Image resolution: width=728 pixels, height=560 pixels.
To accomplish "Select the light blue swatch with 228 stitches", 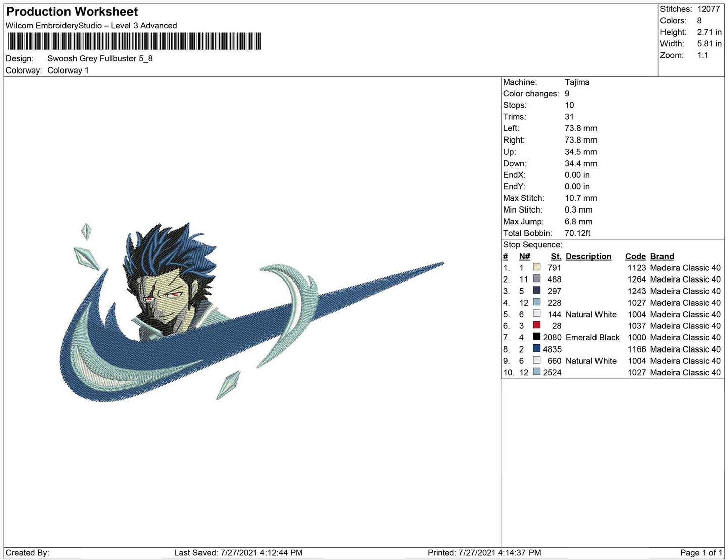I will coord(536,302).
